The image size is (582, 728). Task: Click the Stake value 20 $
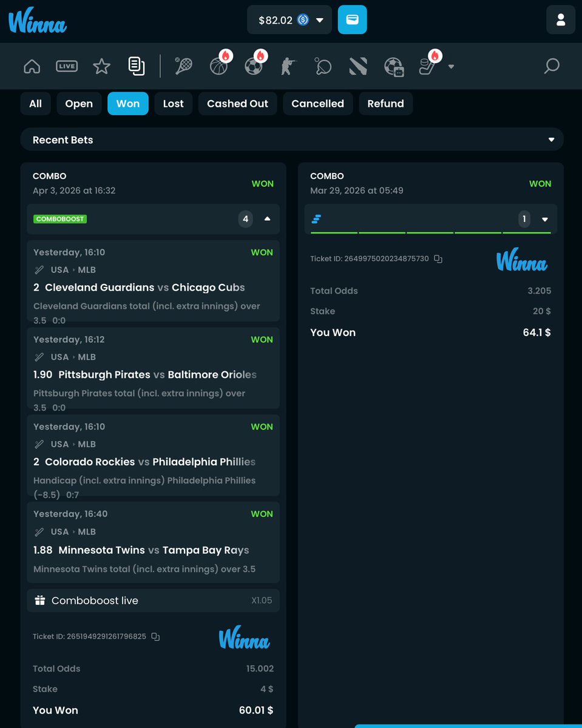(x=542, y=311)
